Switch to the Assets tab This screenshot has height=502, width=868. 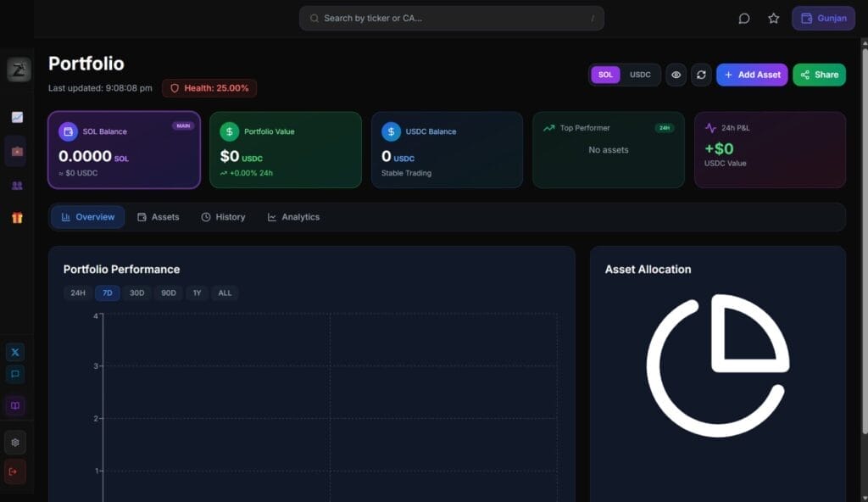click(x=159, y=217)
